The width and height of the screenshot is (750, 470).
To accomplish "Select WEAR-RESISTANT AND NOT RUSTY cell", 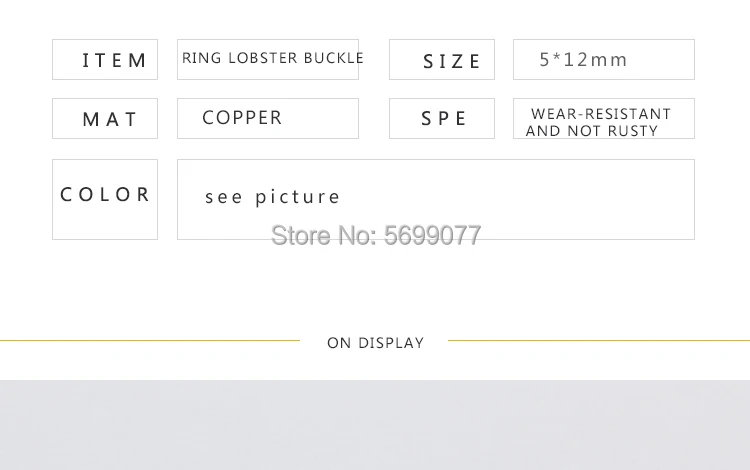I will (x=604, y=119).
